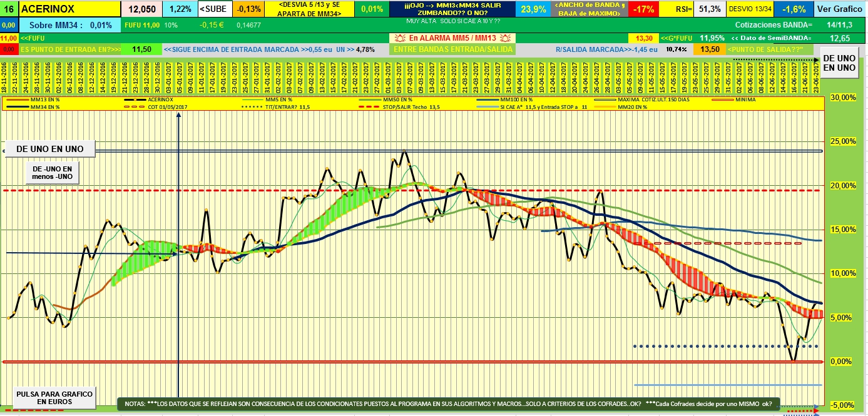Screen dimensions: 868x416
Task: Select the red -17% cell
Action: [643, 9]
